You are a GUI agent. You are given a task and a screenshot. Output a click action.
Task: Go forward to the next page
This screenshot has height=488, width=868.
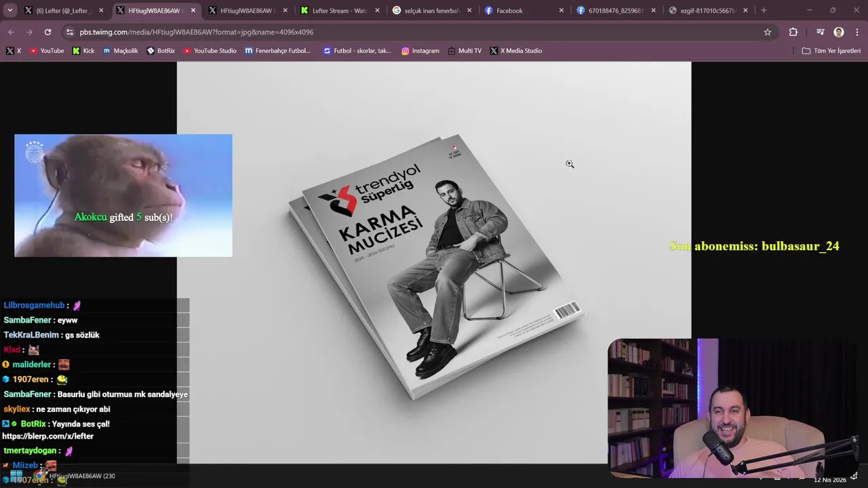point(29,32)
